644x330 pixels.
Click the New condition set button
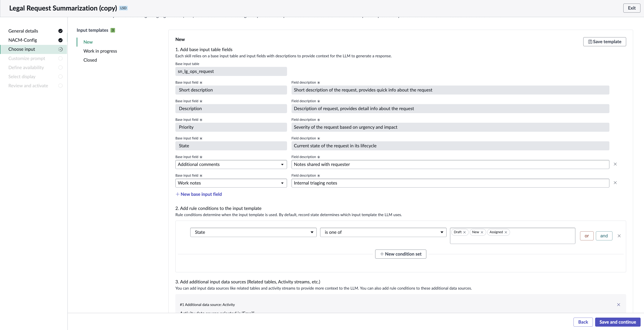(401, 254)
